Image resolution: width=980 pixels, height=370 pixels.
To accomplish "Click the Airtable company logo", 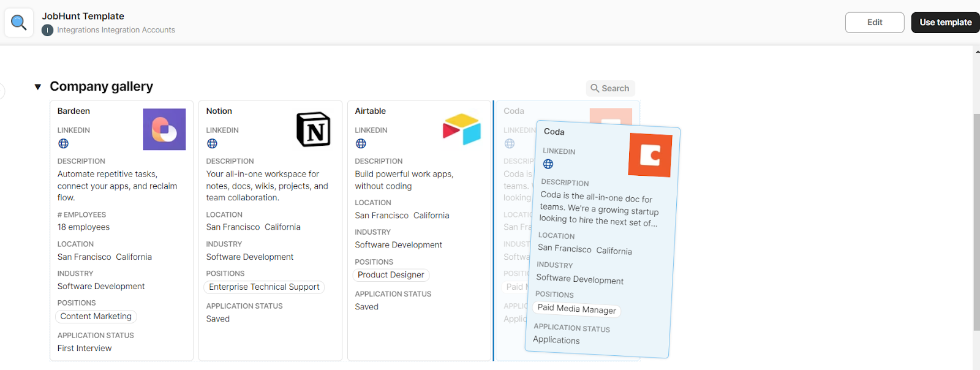I will pyautogui.click(x=462, y=129).
